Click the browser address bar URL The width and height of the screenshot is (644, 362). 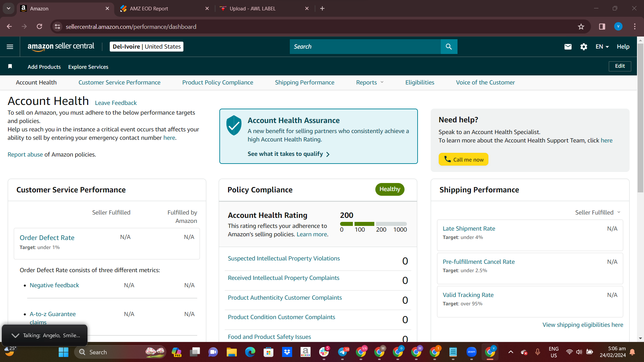131,26
